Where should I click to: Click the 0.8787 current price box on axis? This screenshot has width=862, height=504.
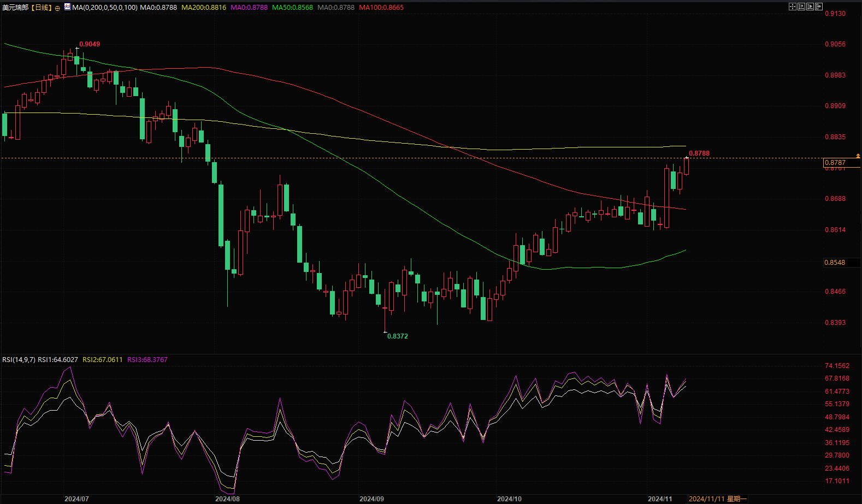[x=841, y=163]
